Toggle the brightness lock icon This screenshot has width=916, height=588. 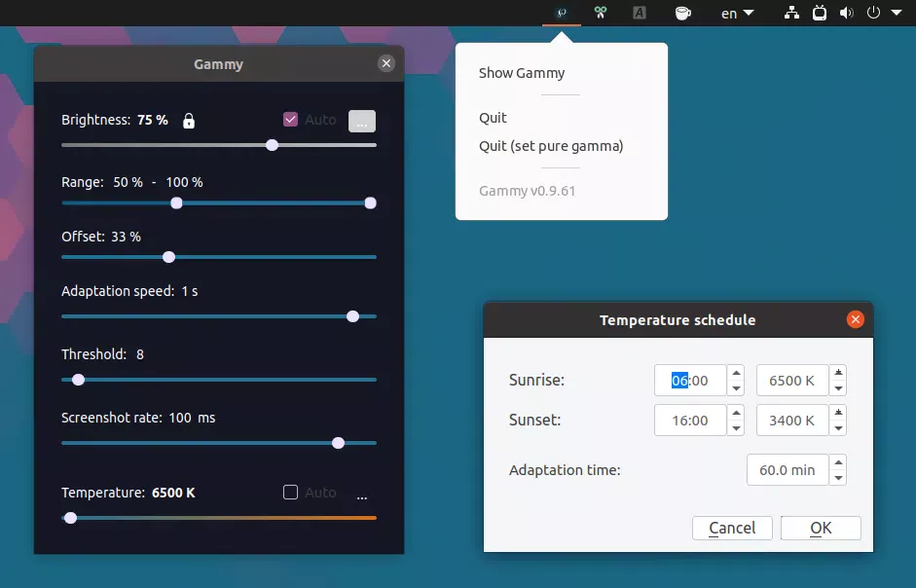pyautogui.click(x=189, y=121)
